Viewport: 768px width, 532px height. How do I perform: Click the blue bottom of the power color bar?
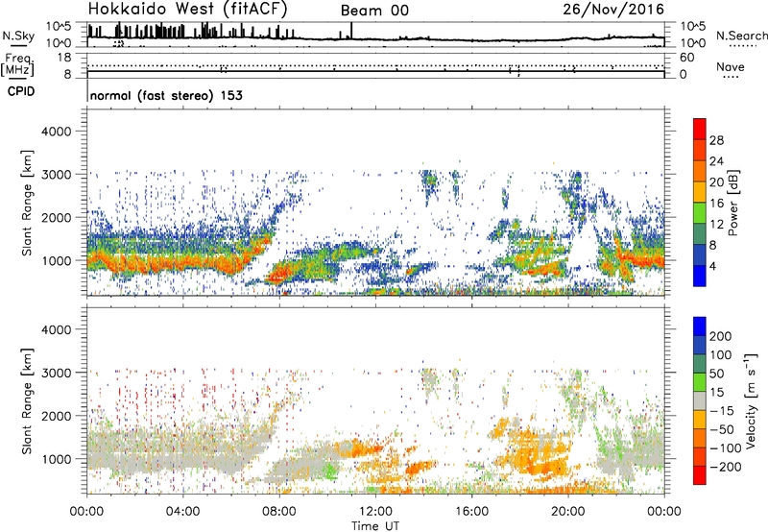pyautogui.click(x=700, y=276)
